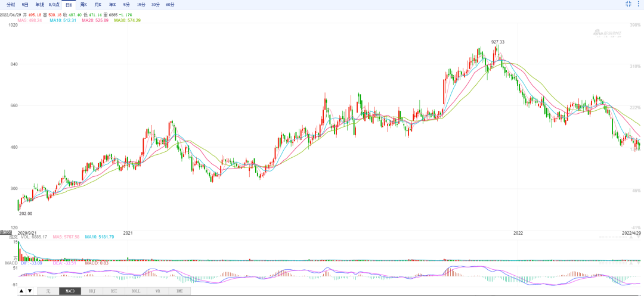Screen dimensions: 644x296
Task: Show the B/S点 buy-sell points tab
Action: click(x=54, y=5)
